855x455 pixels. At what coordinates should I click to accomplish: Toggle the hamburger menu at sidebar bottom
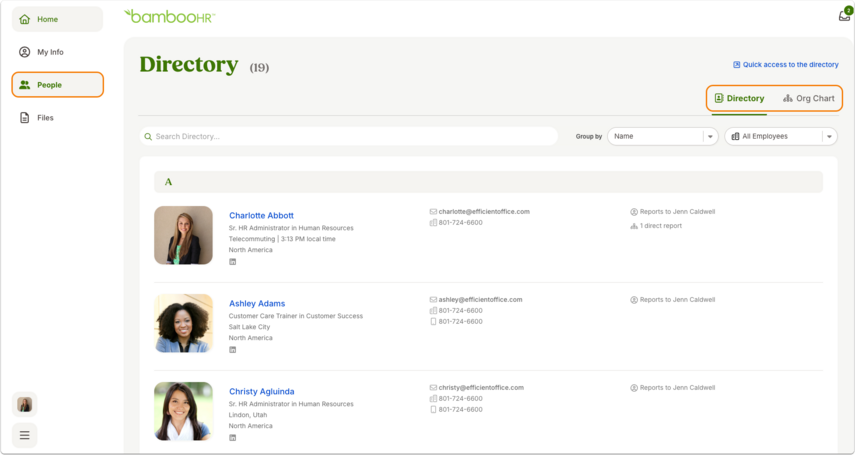tap(25, 435)
